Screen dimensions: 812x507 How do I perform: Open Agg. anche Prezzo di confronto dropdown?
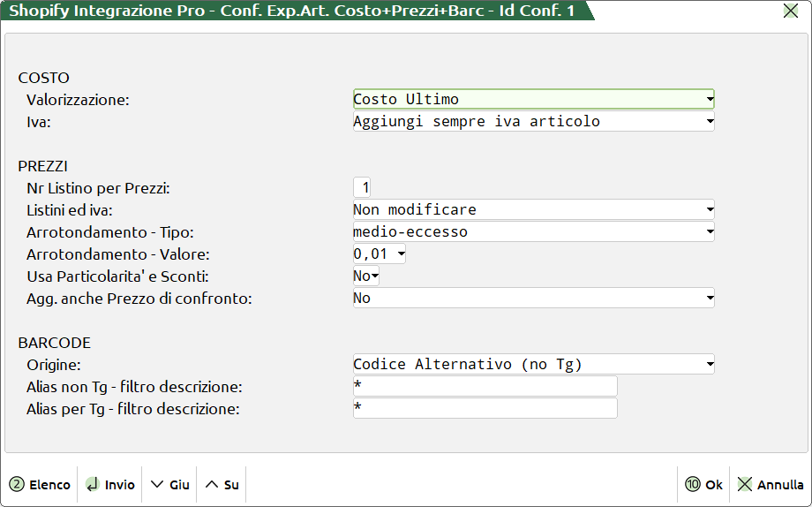click(533, 298)
